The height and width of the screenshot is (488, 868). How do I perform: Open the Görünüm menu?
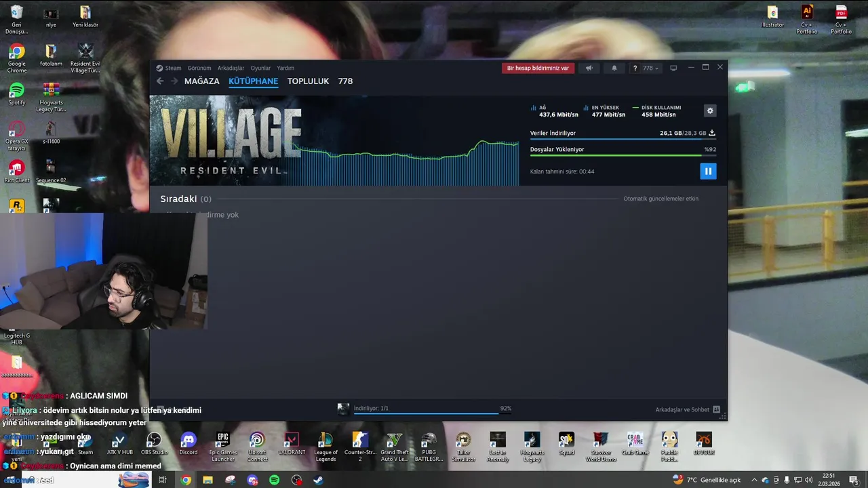click(199, 68)
